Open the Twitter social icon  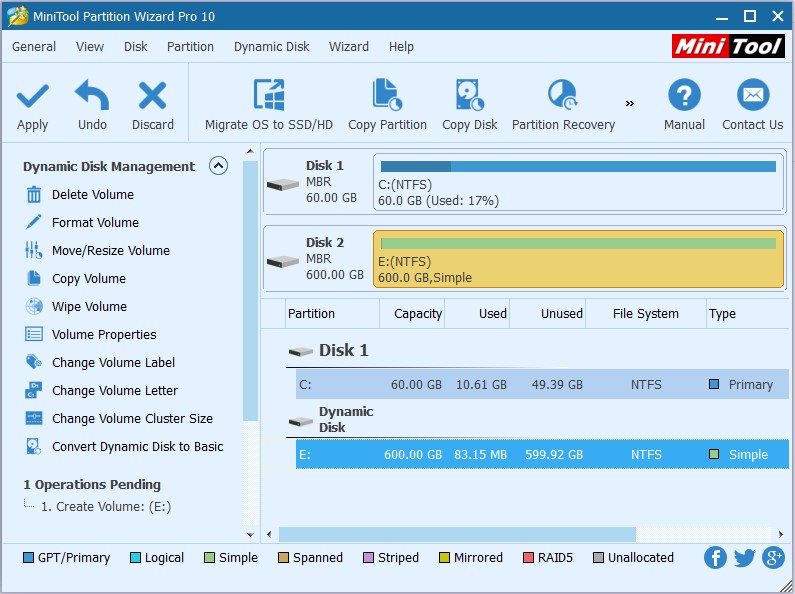[x=744, y=558]
